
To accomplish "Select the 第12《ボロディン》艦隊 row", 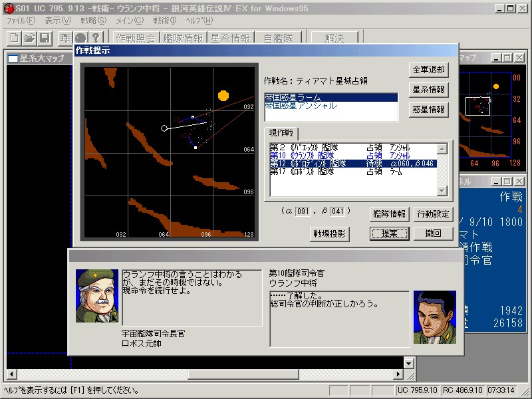I will coord(353,164).
